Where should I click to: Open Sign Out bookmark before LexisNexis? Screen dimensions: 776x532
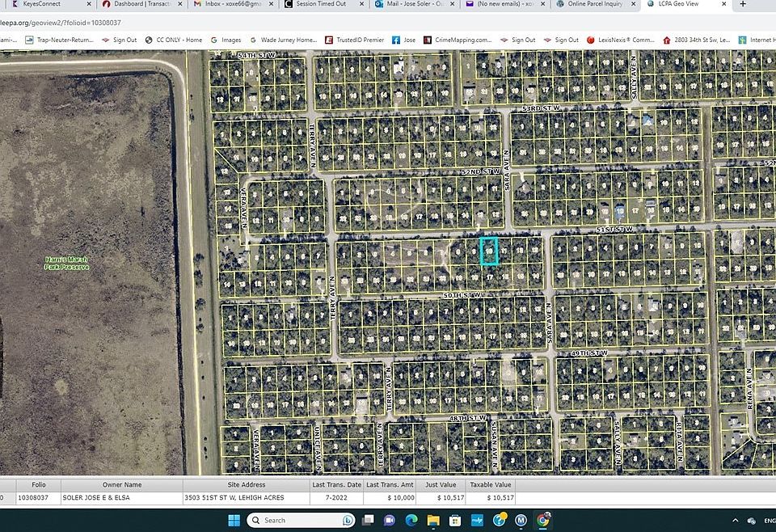pyautogui.click(x=561, y=40)
